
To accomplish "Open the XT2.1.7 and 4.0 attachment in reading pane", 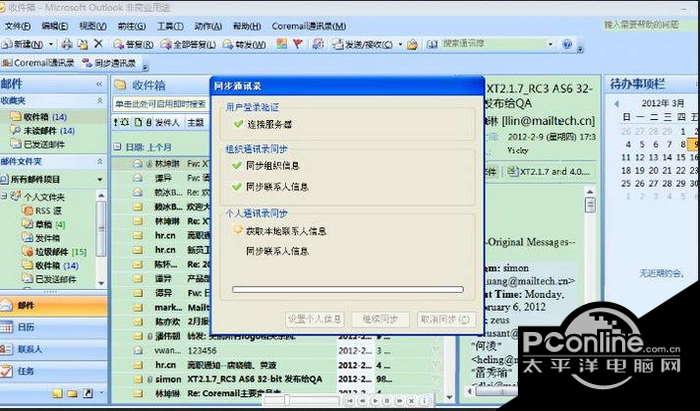I will (x=550, y=171).
